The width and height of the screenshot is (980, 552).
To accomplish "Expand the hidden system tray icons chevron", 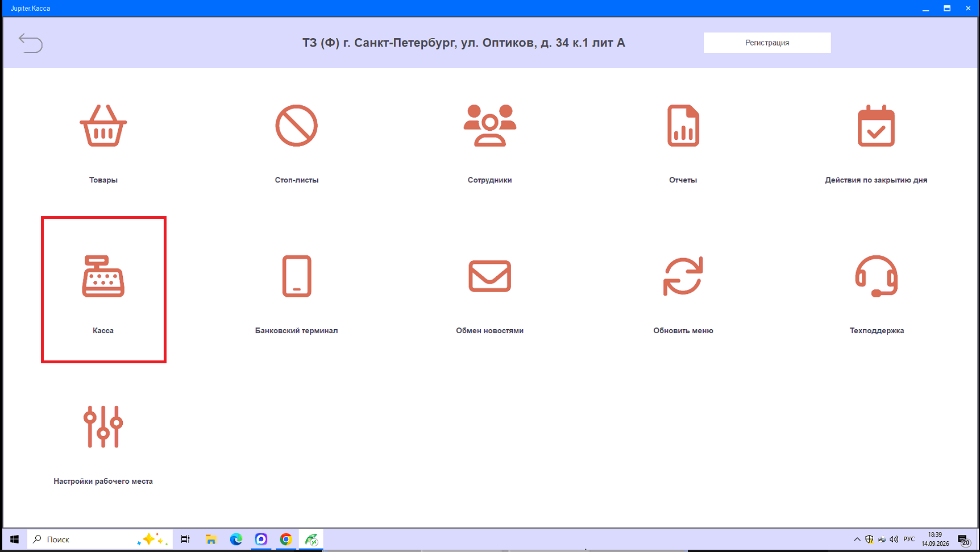I will pyautogui.click(x=857, y=539).
